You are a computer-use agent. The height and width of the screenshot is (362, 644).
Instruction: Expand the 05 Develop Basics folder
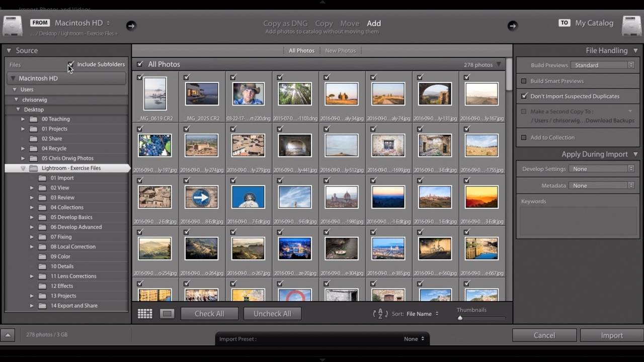(32, 217)
